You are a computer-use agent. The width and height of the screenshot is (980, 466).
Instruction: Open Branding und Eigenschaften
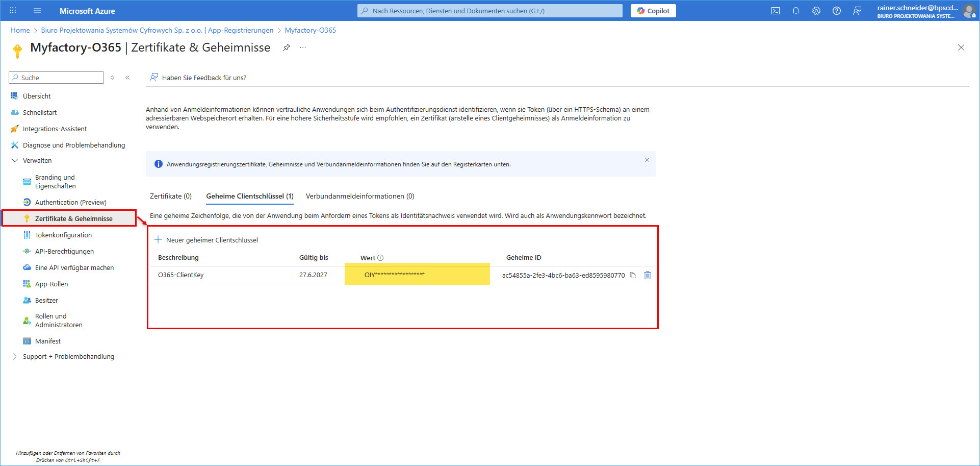[55, 182]
